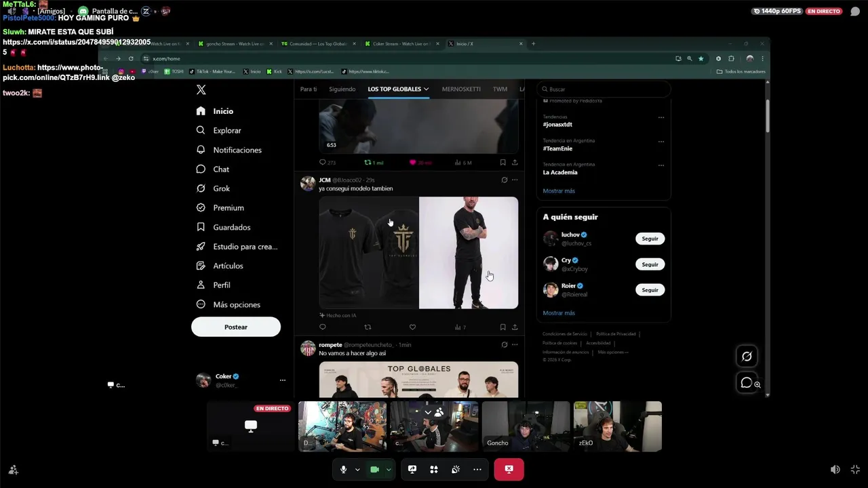868x488 pixels.
Task: Disconnect from call with red button
Action: click(509, 469)
